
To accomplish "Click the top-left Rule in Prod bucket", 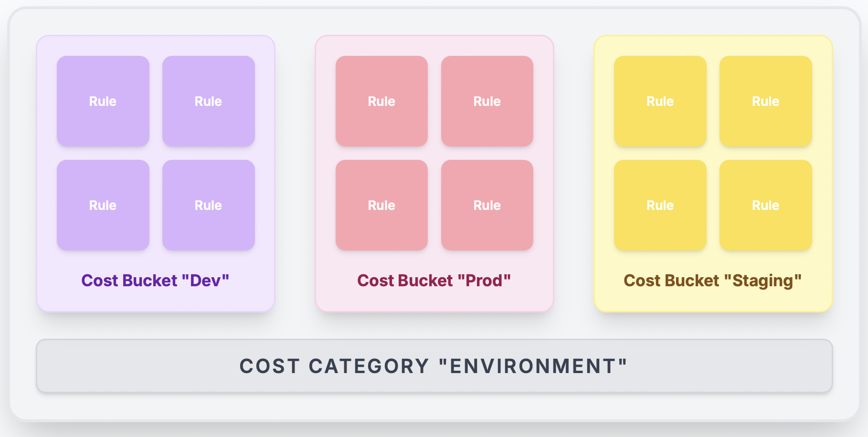I will (381, 101).
